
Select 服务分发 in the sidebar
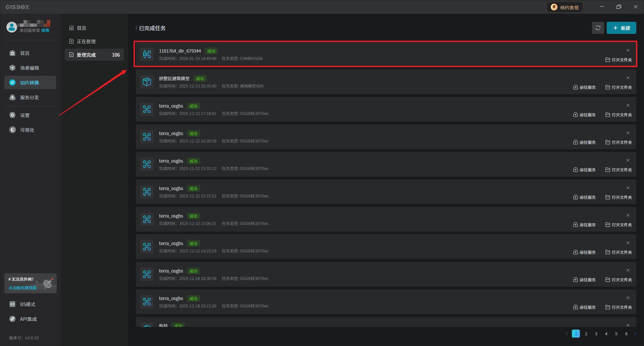pyautogui.click(x=30, y=98)
